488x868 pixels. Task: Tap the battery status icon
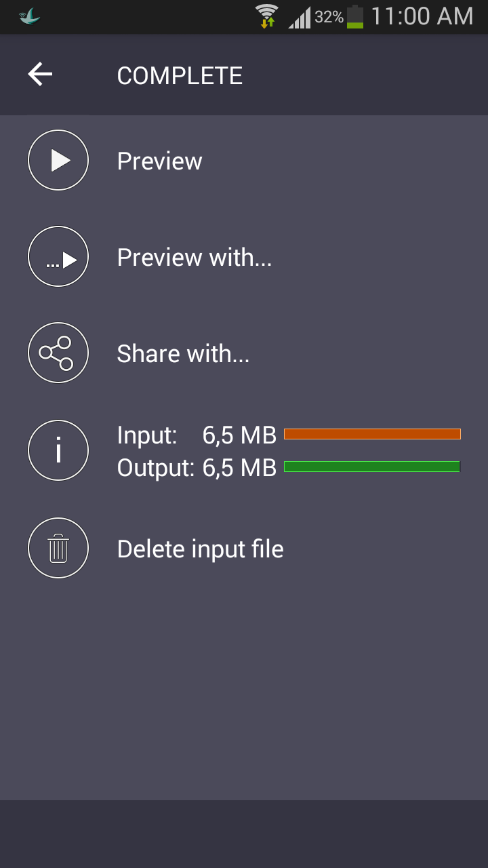coord(355,16)
